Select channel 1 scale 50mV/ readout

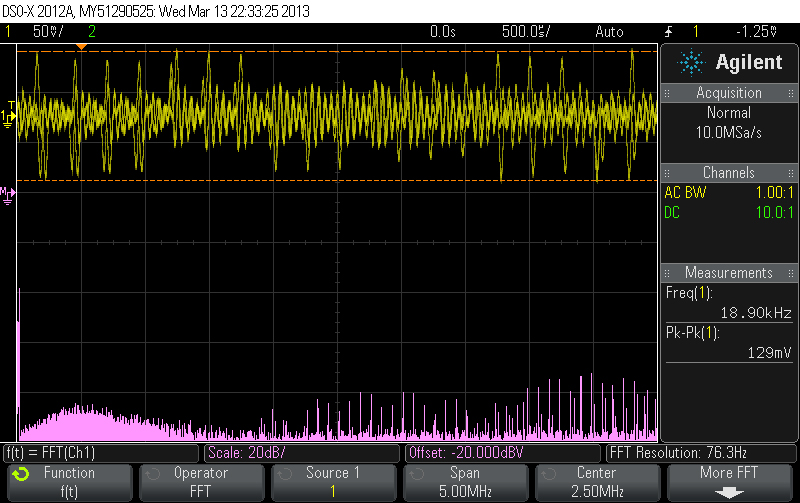pos(48,32)
